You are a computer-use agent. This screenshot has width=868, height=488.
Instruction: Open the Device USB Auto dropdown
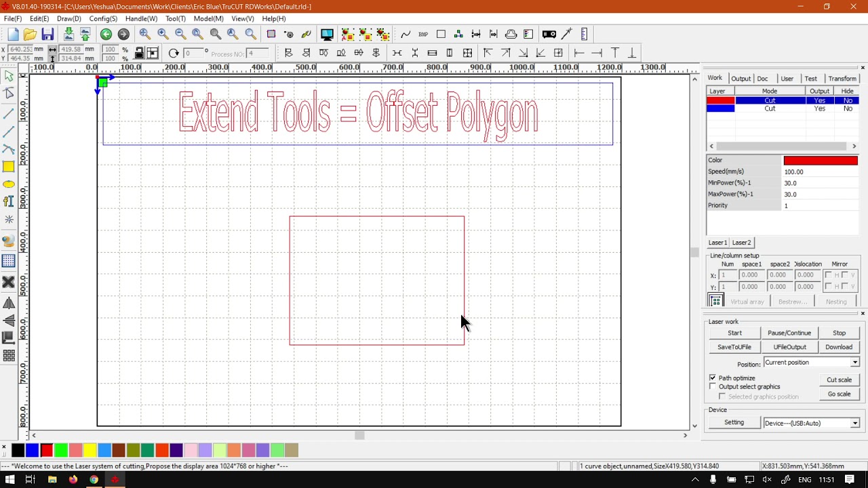pyautogui.click(x=854, y=423)
